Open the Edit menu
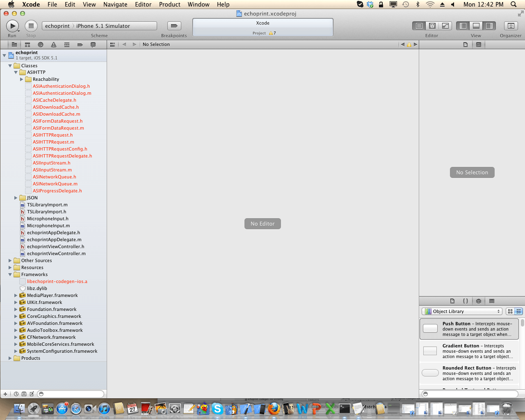525x420 pixels. [70, 5]
